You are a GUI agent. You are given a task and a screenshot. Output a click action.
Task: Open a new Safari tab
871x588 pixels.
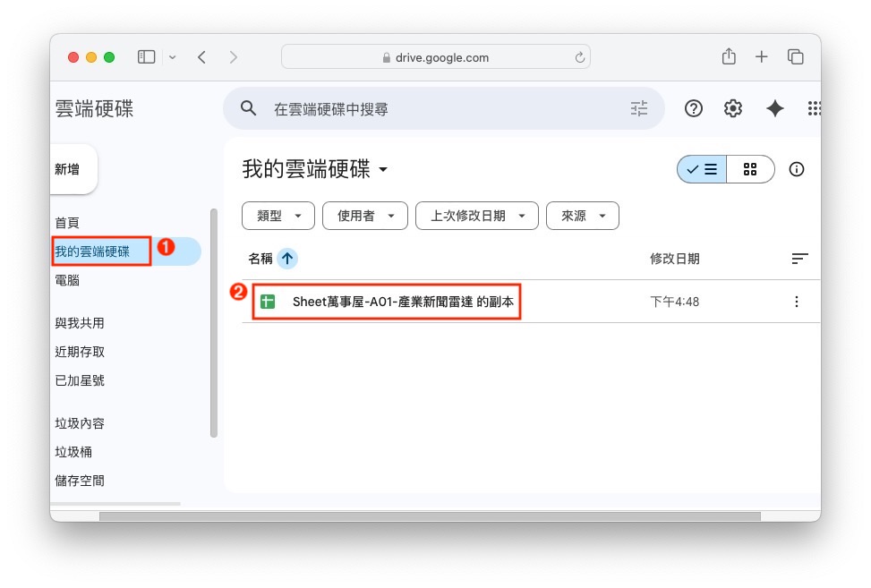pos(762,56)
